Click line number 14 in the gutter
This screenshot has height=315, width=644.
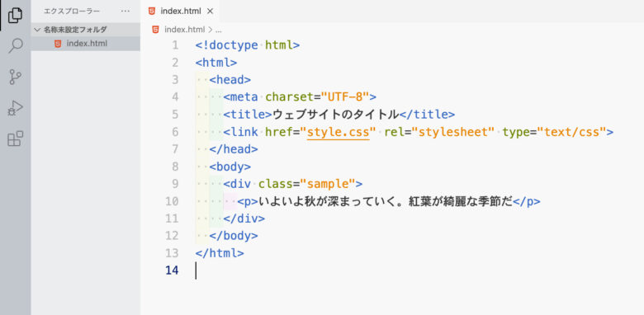click(x=172, y=270)
